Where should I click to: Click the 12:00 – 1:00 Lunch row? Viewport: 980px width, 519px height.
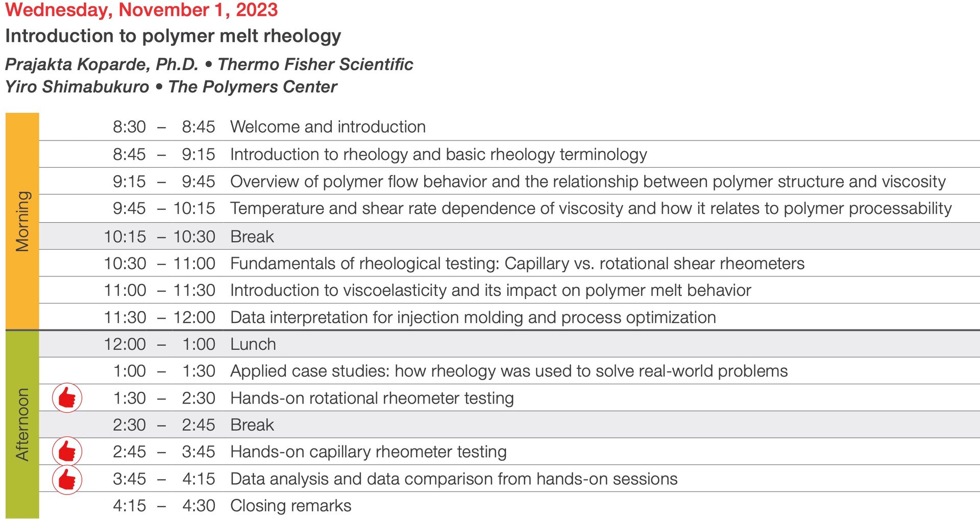click(509, 344)
